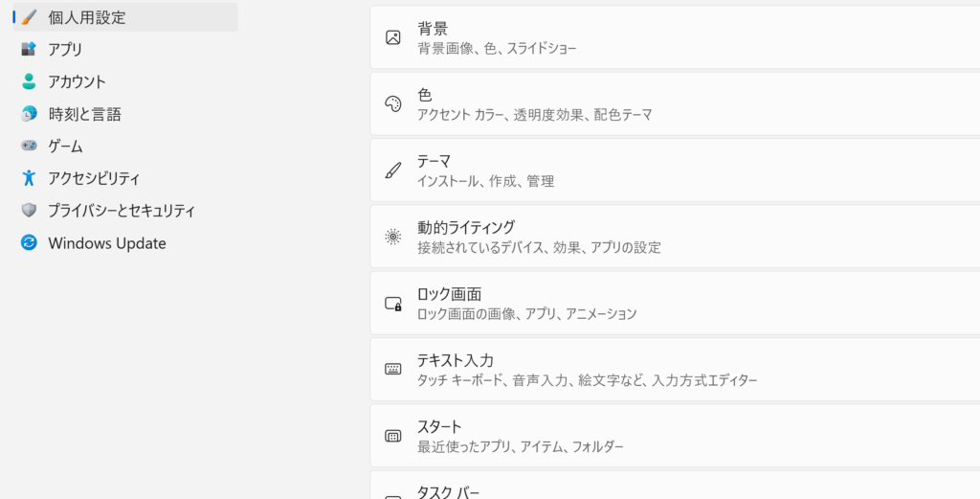Image resolution: width=980 pixels, height=499 pixels.
Task: Click the テーマ paintbrush icon
Action: pyautogui.click(x=392, y=170)
